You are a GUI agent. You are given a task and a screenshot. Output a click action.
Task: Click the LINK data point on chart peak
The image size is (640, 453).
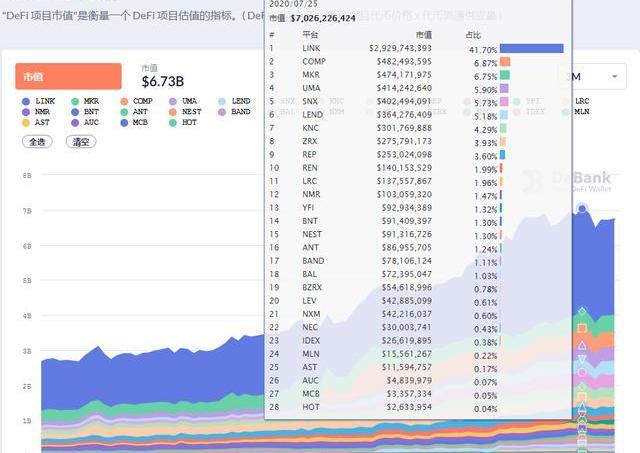click(x=582, y=209)
